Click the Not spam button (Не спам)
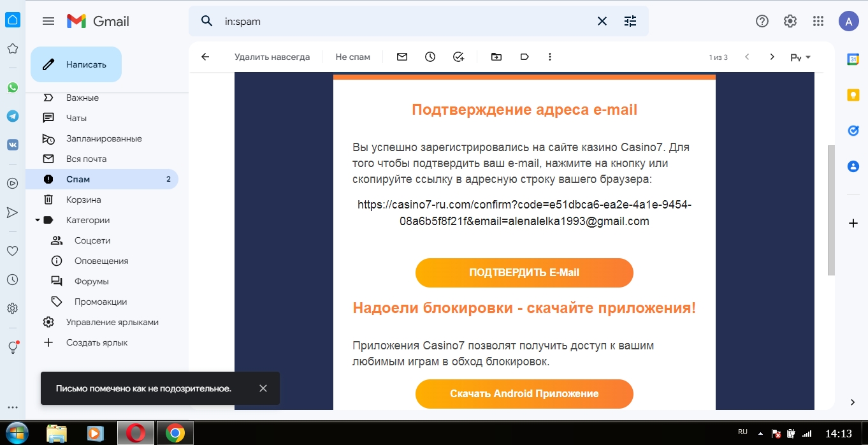The image size is (868, 445). 352,57
